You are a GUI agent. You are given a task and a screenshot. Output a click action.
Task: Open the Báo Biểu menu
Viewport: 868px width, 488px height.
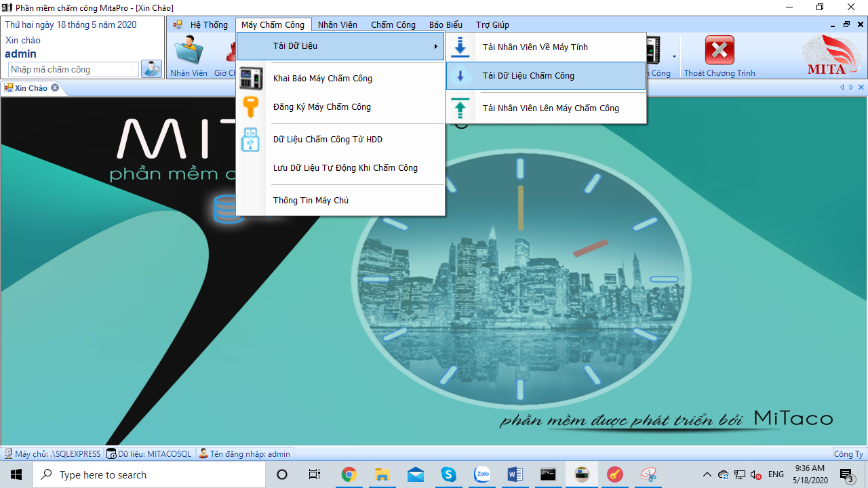(446, 24)
